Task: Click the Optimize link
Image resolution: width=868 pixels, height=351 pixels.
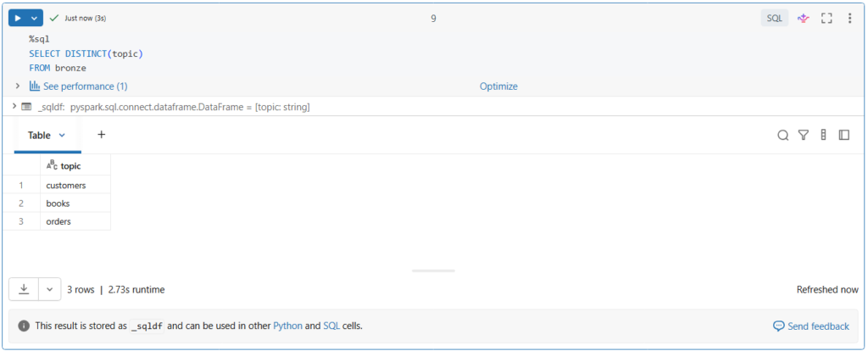Action: point(498,86)
